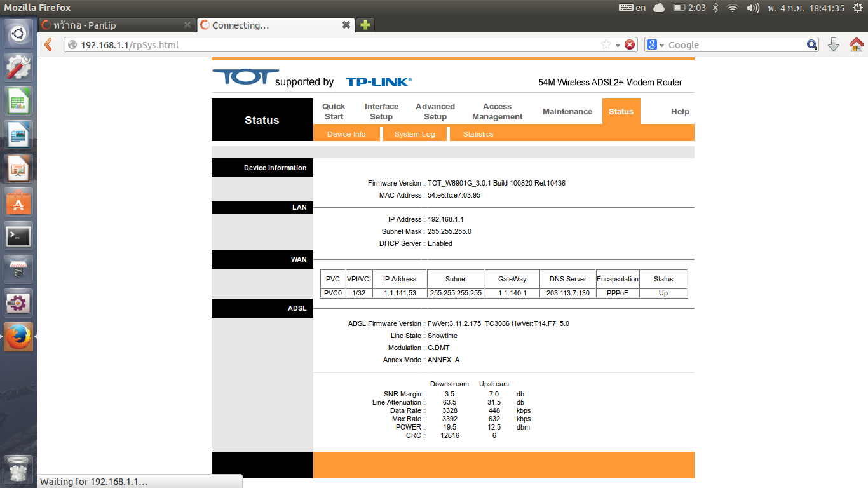Click the search magnifier in search box
This screenshot has width=868, height=488.
coord(812,44)
